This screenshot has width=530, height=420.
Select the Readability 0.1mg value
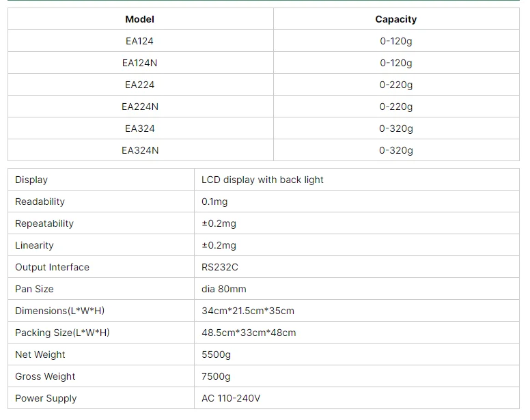(214, 201)
